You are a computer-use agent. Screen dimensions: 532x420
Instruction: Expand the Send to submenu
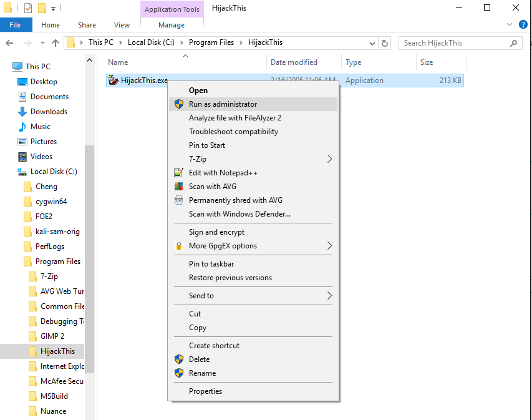pos(329,296)
